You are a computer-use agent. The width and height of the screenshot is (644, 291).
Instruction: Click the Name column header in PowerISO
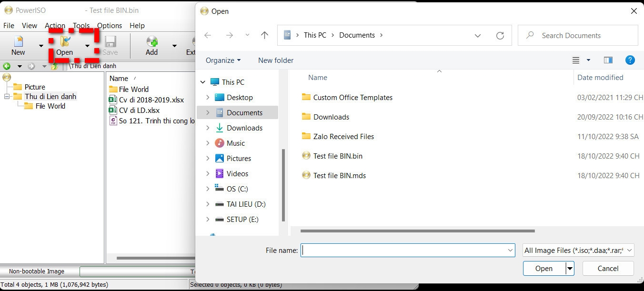[119, 78]
